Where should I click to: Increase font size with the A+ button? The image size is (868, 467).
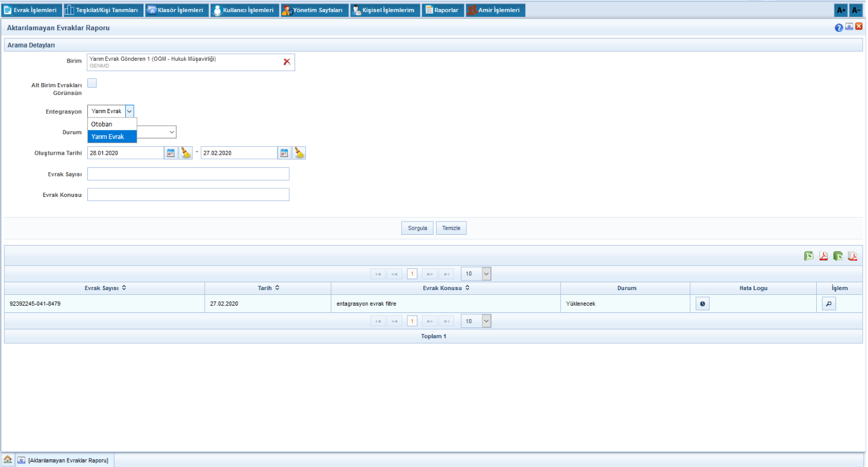click(x=841, y=10)
